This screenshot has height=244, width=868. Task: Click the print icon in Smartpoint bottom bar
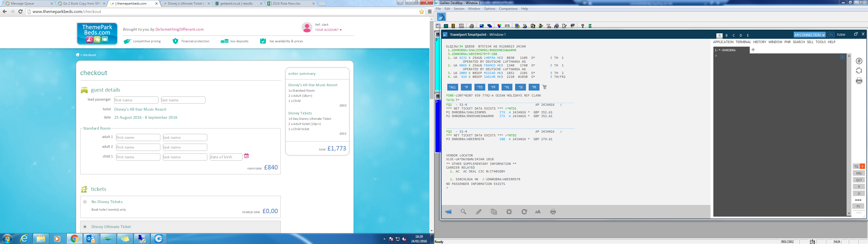coord(553,212)
